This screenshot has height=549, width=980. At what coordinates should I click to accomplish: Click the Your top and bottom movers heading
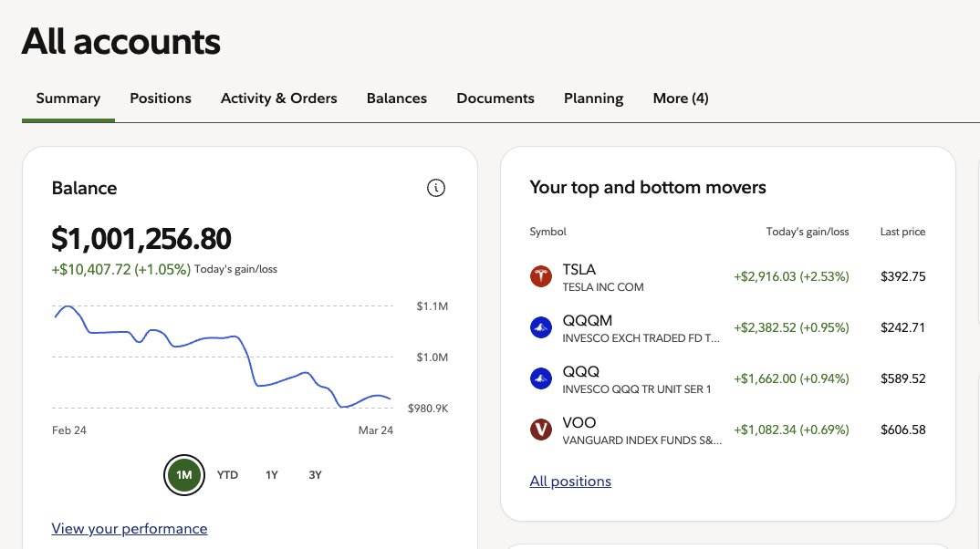click(x=648, y=187)
